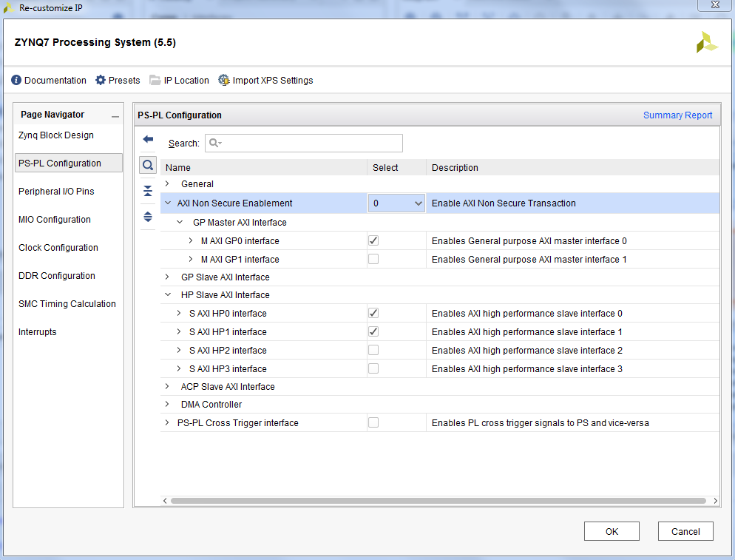Close the Re-customize IP dialog

715,4
